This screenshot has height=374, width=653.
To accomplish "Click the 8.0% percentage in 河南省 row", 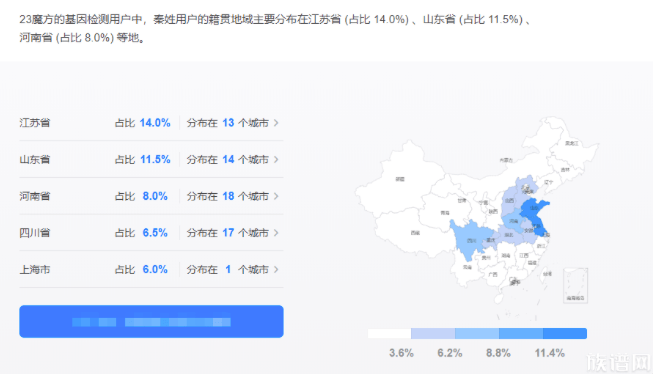I will click(155, 196).
